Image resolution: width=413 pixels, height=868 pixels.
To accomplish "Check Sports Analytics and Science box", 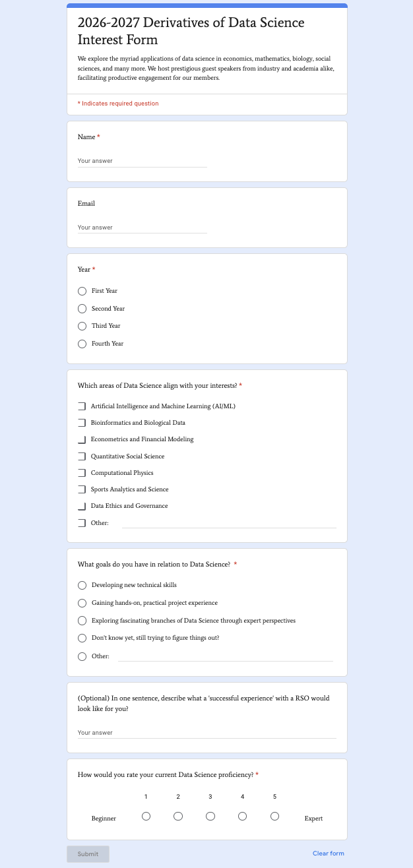I will pos(82,489).
